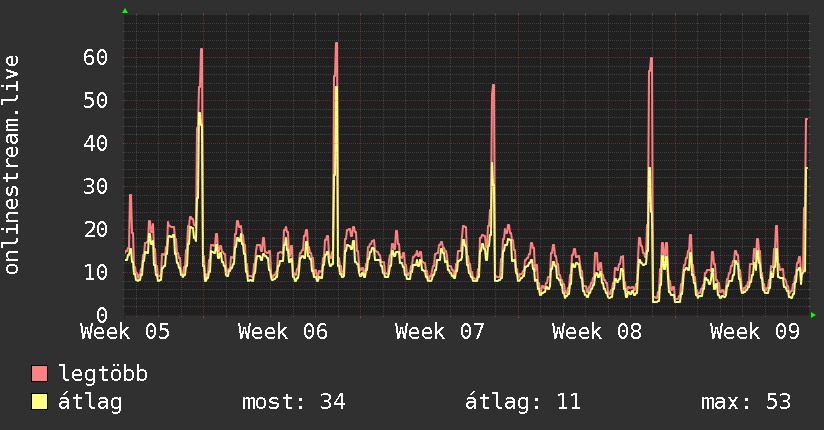Click the Week 08 spike peak
The width and height of the screenshot is (824, 430).
click(x=651, y=58)
